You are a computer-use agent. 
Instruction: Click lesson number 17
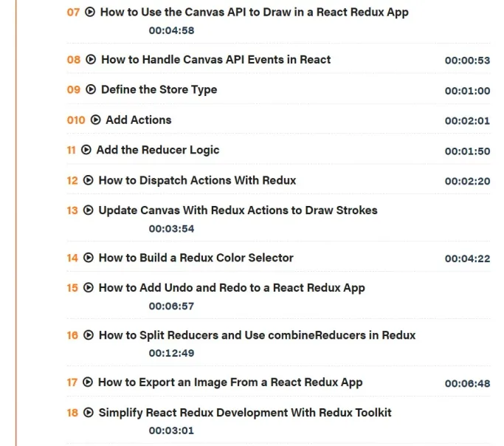point(72,382)
